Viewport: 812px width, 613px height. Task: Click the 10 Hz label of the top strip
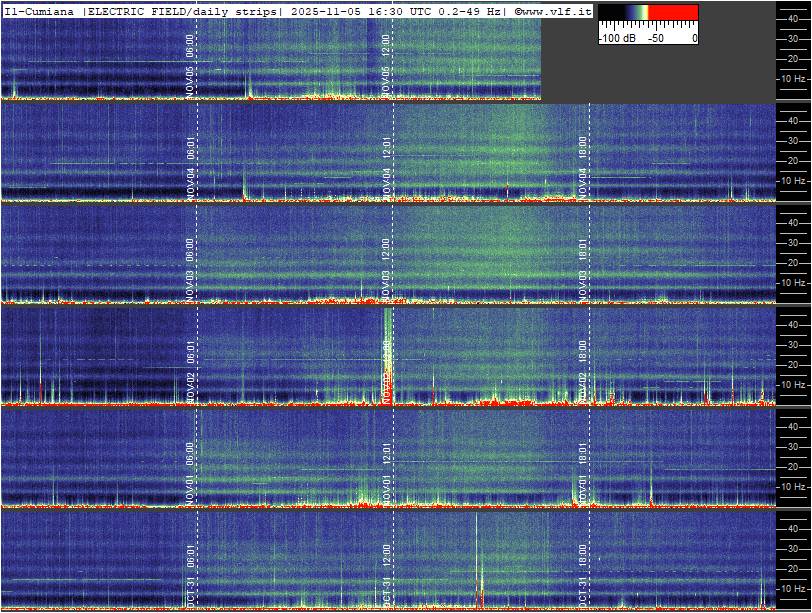pyautogui.click(x=793, y=78)
